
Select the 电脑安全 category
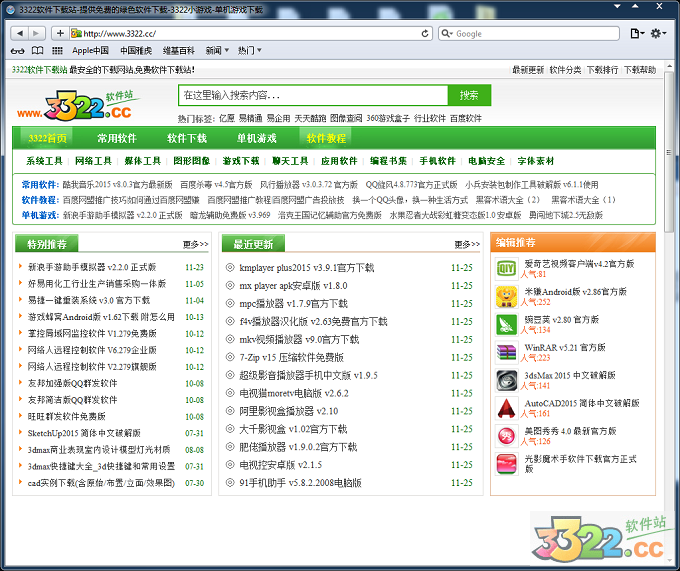coord(487,161)
